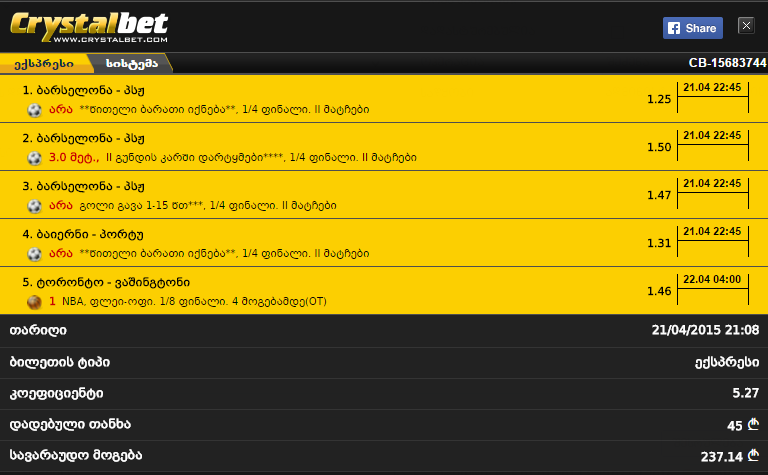
Task: Switch to the ექსპრესი tab
Action: (x=44, y=64)
